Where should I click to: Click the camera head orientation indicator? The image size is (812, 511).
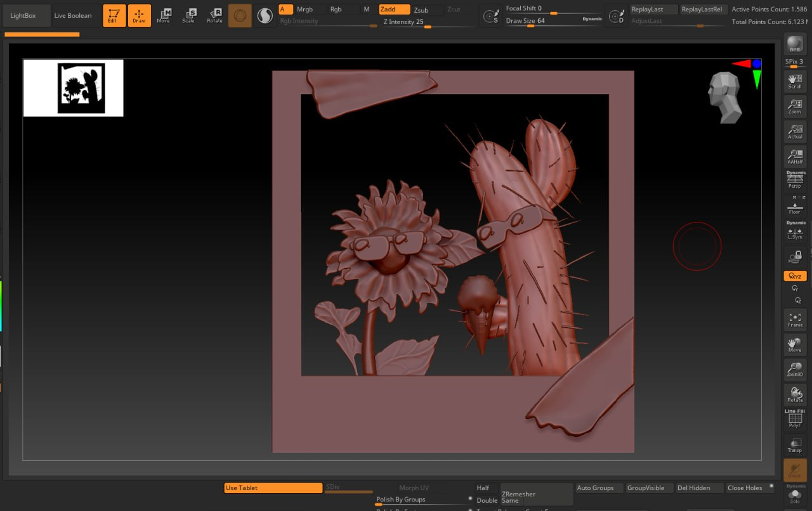pyautogui.click(x=725, y=97)
